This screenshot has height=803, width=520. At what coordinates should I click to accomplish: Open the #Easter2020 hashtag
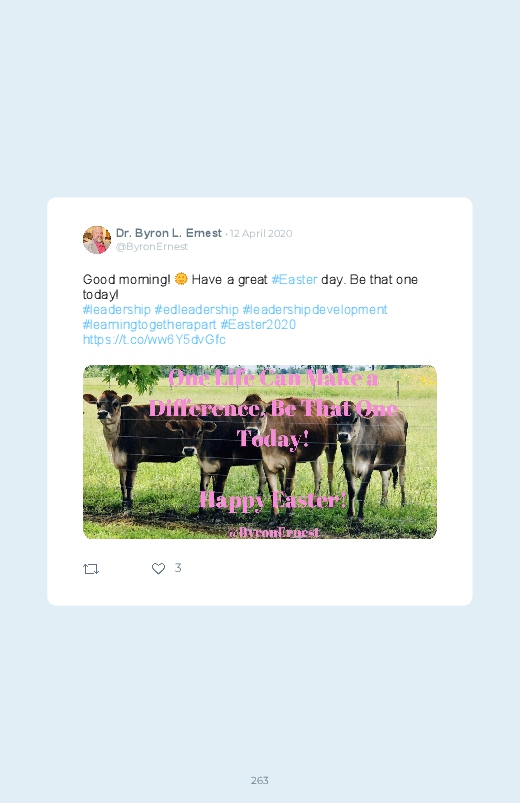point(258,325)
